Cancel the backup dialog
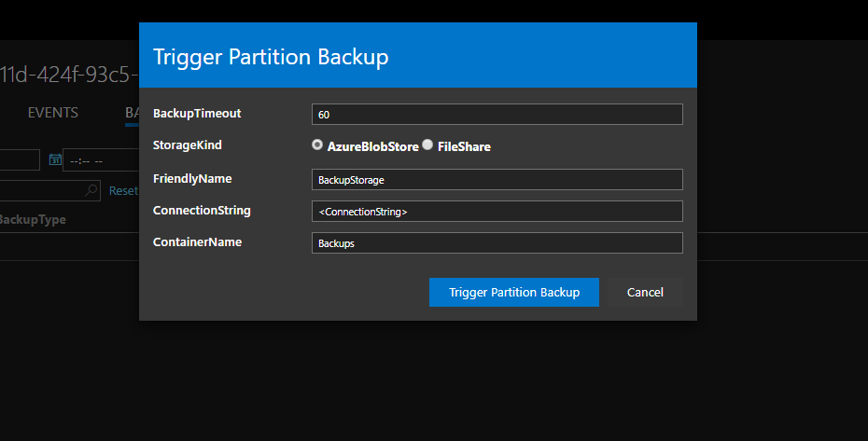The image size is (868, 441). tap(645, 292)
